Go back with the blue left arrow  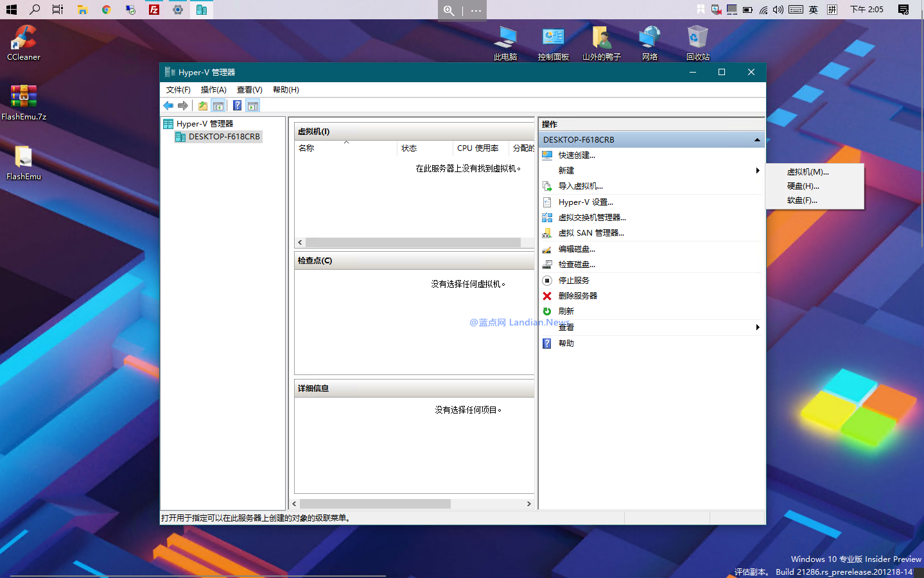point(168,105)
